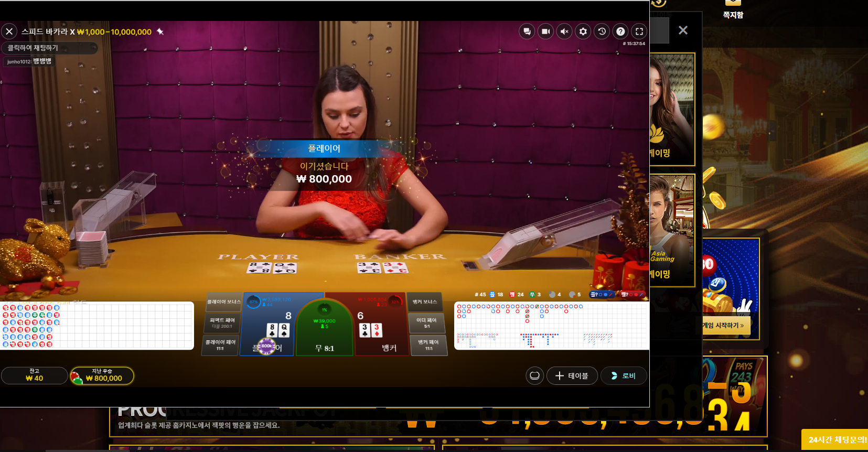Click the Player prediction 플? roadmap indicator
The image size is (868, 452).
click(x=602, y=295)
